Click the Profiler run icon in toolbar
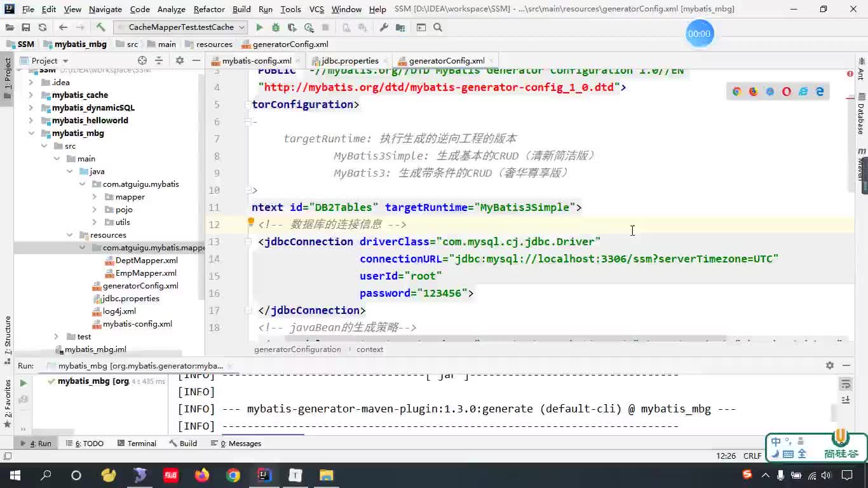 pos(309,27)
